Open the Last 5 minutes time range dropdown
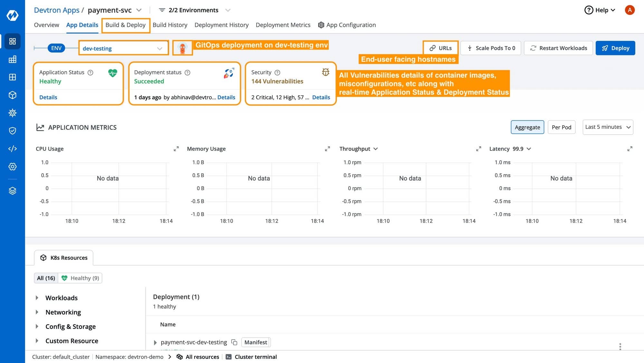 coord(608,127)
